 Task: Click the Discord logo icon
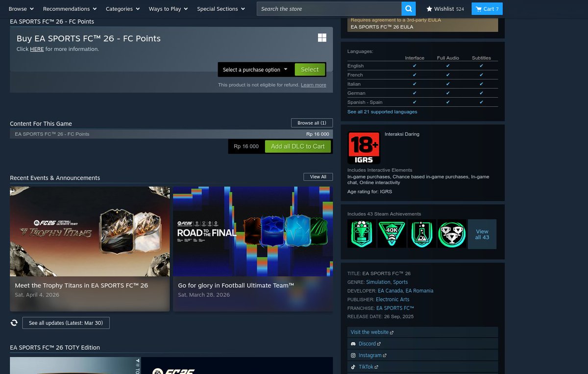(353, 344)
